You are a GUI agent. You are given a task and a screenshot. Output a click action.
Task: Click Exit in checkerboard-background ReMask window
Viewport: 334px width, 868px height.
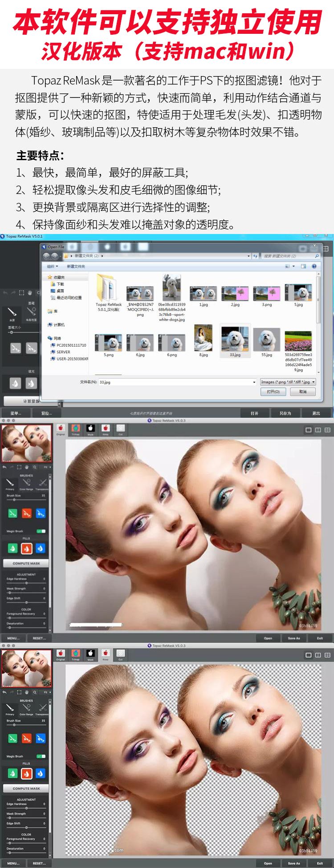click(x=320, y=863)
